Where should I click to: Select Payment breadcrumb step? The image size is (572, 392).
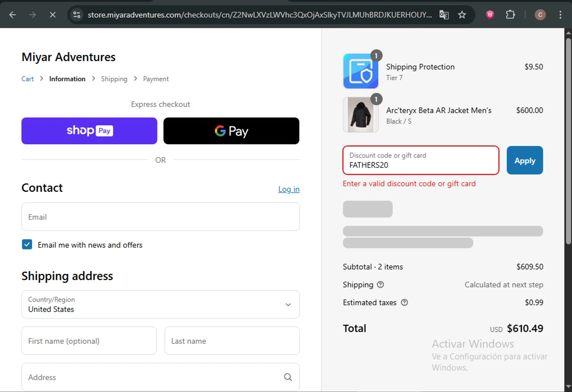pos(156,79)
